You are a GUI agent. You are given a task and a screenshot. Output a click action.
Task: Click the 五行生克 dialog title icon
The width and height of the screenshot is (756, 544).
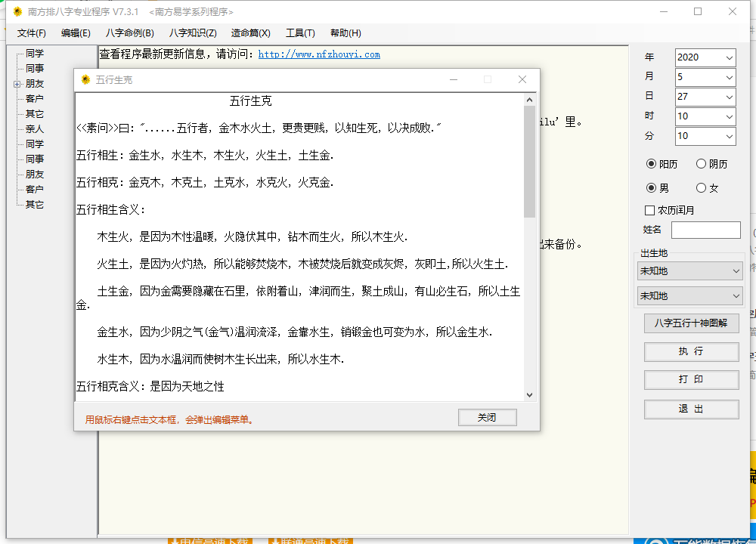tap(85, 80)
